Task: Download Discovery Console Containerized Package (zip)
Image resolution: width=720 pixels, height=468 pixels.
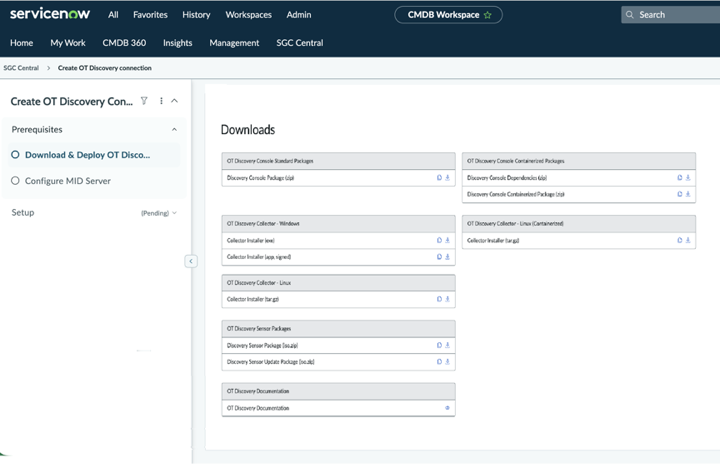Action: pyautogui.click(x=688, y=194)
